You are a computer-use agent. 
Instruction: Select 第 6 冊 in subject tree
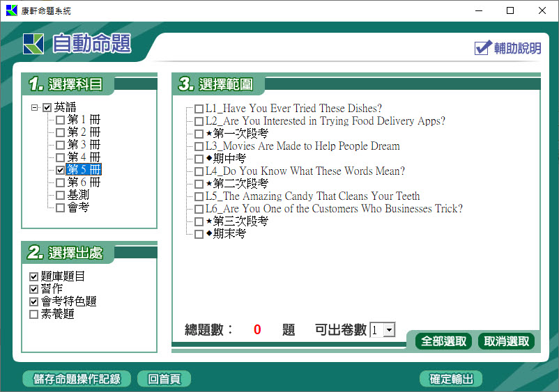(x=84, y=182)
